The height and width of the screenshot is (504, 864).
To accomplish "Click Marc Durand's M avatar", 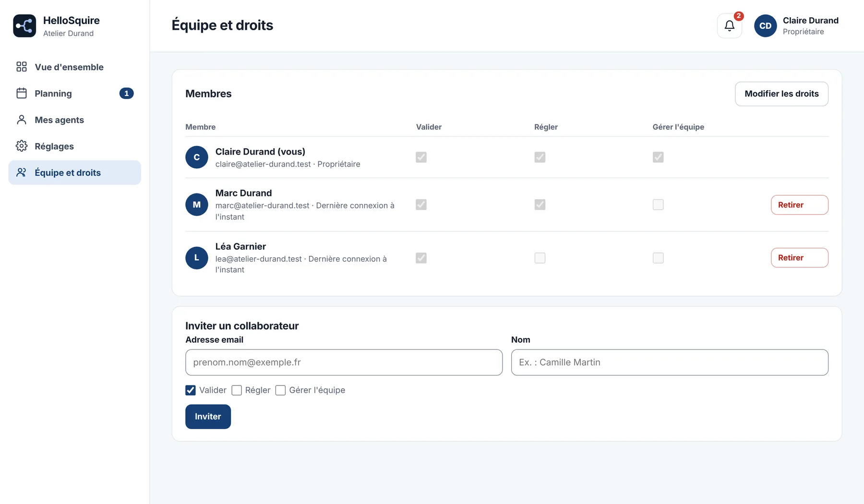I will click(x=197, y=204).
